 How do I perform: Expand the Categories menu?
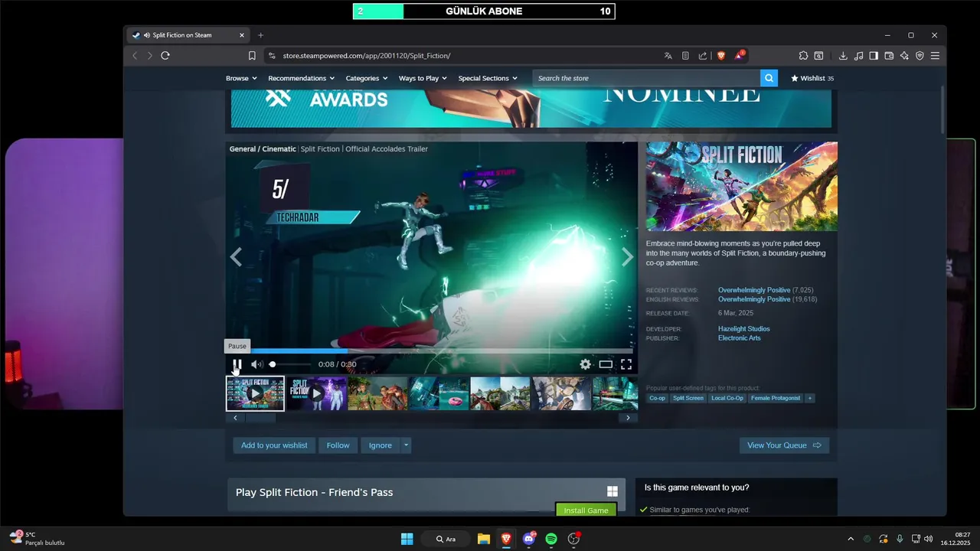click(x=367, y=78)
